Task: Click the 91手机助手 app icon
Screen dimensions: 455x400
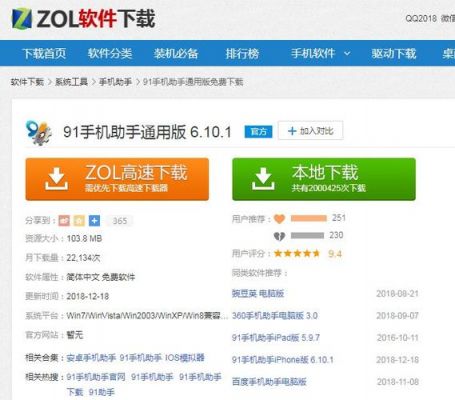Action: [39, 133]
